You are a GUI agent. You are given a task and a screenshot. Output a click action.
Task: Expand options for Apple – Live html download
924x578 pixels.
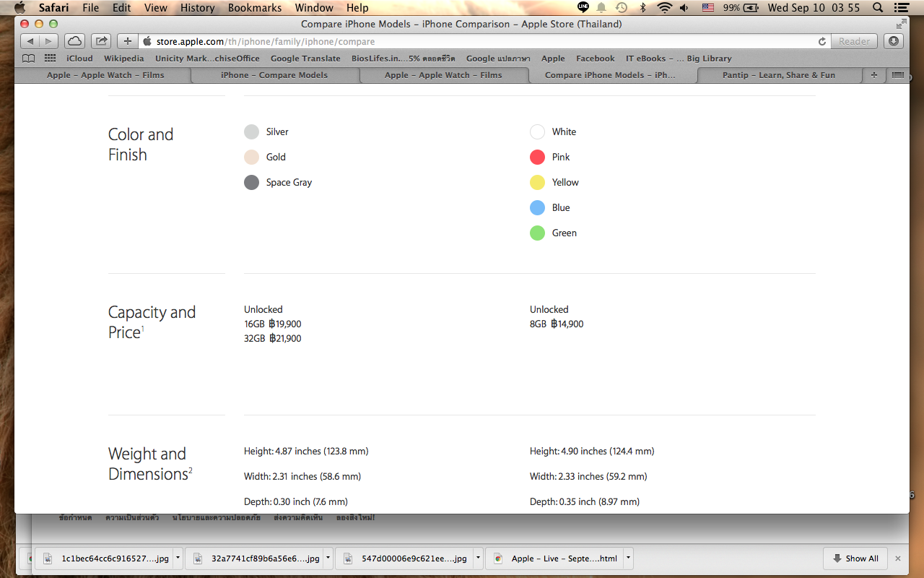pos(628,558)
